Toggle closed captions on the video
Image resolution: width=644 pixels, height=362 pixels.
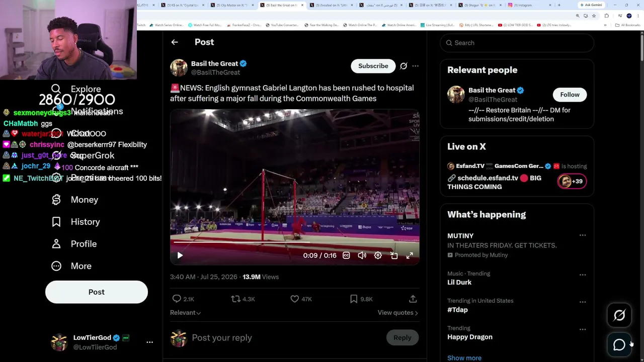click(346, 255)
